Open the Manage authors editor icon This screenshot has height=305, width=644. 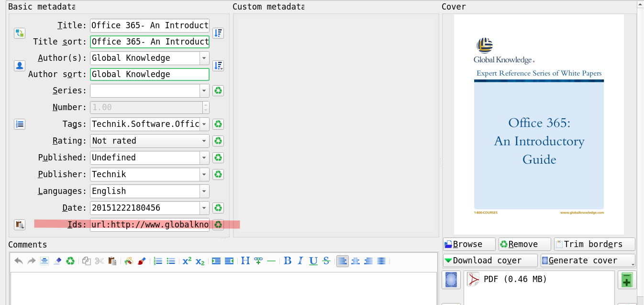20,66
